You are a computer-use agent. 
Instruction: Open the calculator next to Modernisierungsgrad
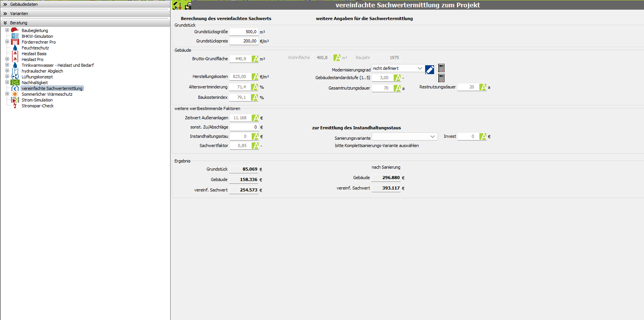[441, 68]
